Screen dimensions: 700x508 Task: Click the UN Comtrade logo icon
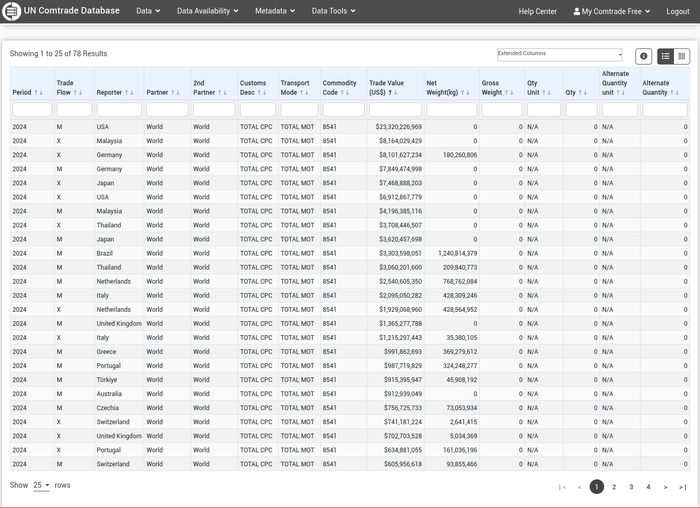click(x=13, y=11)
